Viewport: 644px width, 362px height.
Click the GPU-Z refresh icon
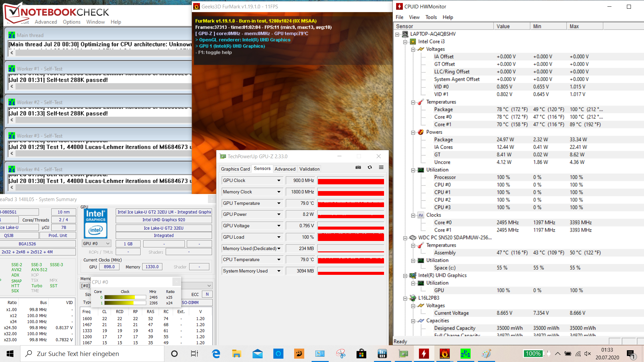coord(370,167)
